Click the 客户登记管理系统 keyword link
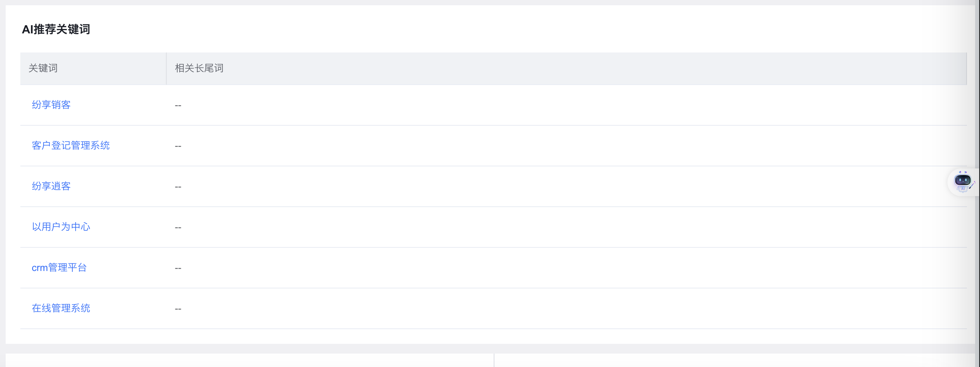The image size is (980, 367). pyautogui.click(x=71, y=146)
